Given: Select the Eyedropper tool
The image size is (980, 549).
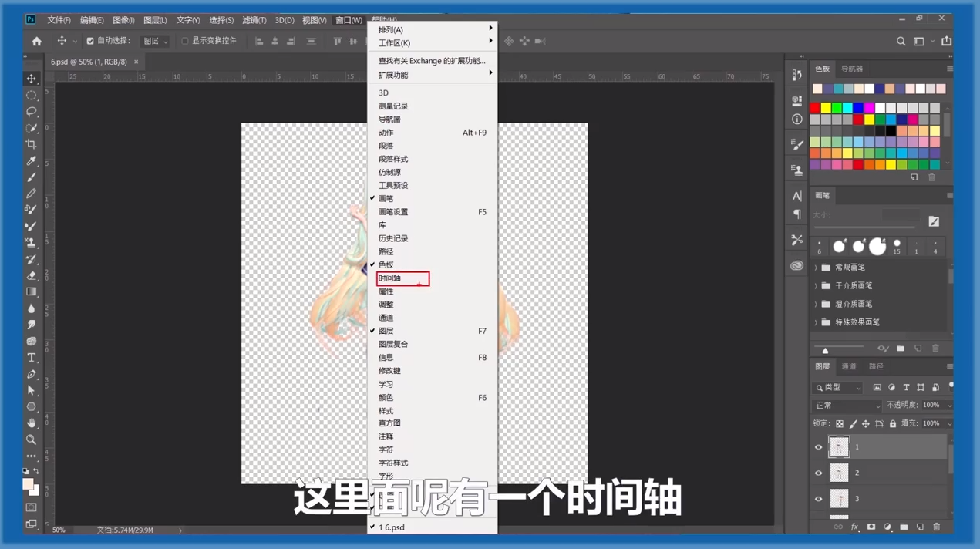Looking at the screenshot, I should coord(32,161).
